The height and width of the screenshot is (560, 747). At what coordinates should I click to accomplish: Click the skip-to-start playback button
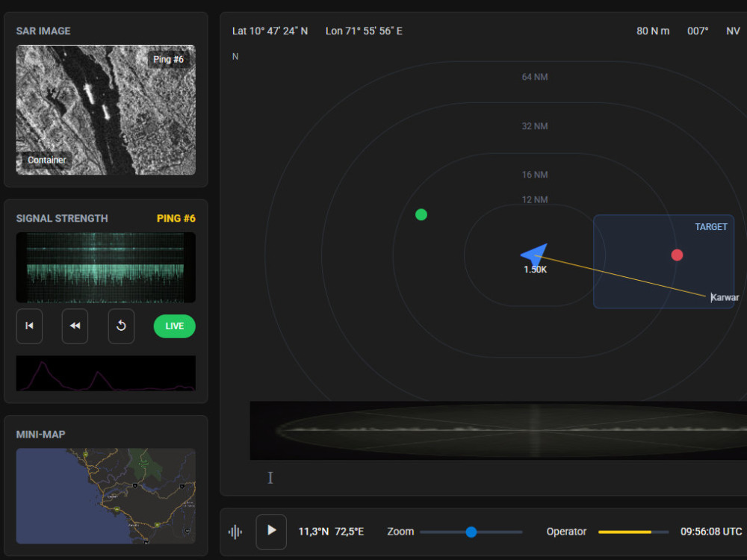pos(29,326)
